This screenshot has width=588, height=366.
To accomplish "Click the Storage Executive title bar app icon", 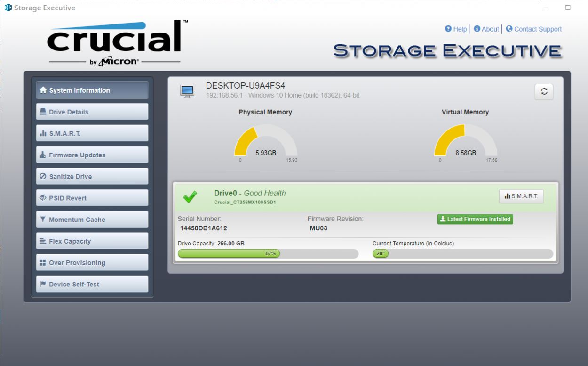I will 8,8.
